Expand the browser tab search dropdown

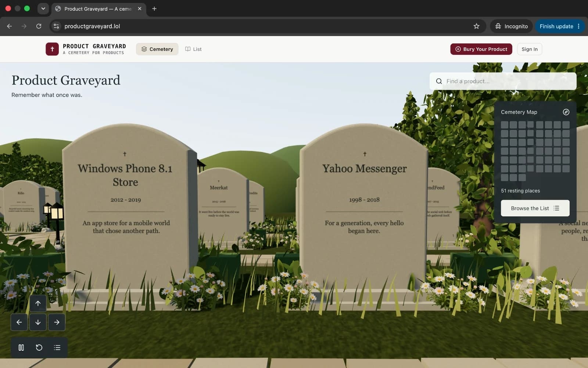pos(43,8)
